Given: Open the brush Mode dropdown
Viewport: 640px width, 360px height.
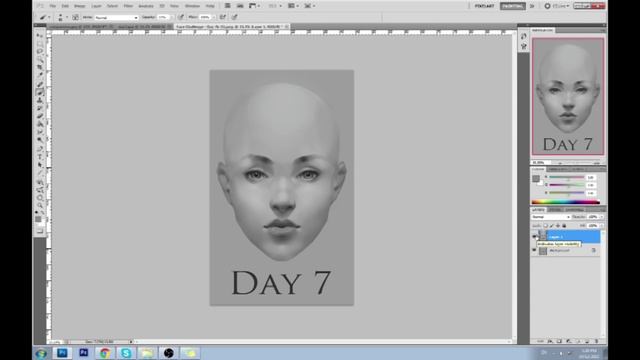Looking at the screenshot, I should point(116,18).
